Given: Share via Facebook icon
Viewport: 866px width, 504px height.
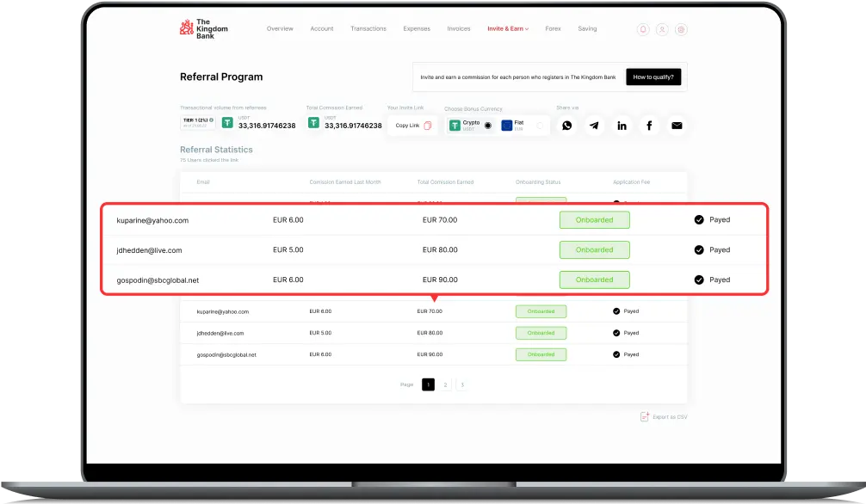Looking at the screenshot, I should [x=649, y=126].
